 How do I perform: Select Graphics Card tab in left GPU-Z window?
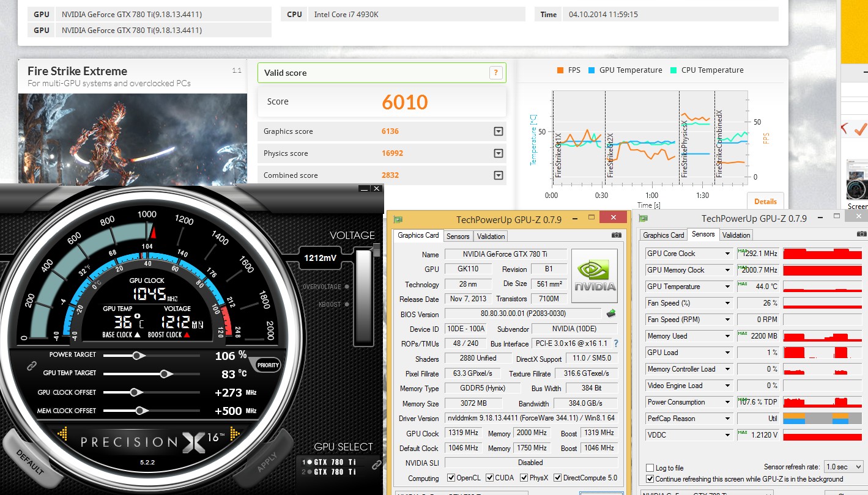pyautogui.click(x=418, y=235)
